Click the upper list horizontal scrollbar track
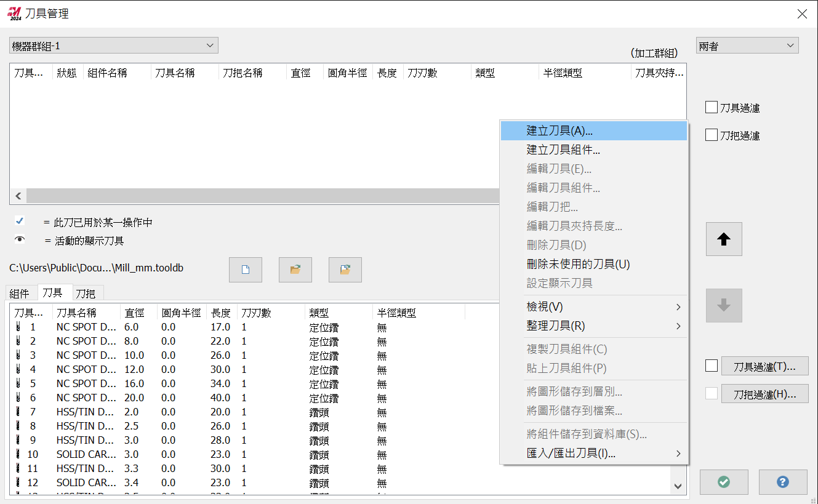 263,196
